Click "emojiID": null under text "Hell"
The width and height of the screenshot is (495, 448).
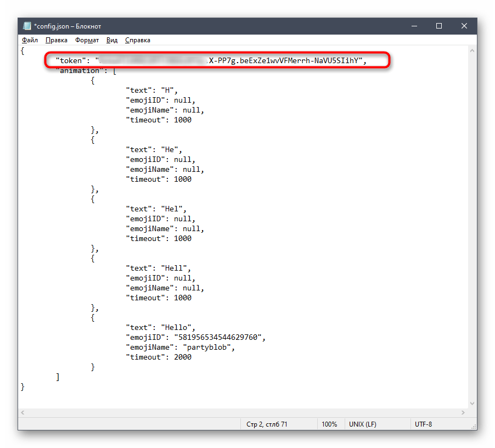(x=160, y=278)
